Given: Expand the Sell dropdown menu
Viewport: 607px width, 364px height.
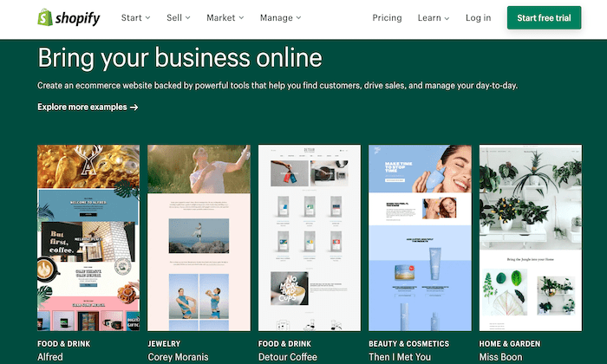Looking at the screenshot, I should point(179,18).
